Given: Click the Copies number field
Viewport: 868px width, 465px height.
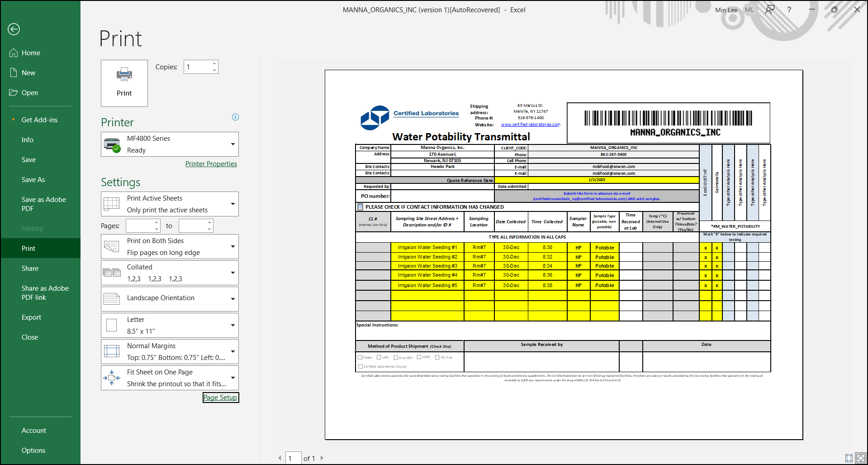Looking at the screenshot, I should [198, 67].
